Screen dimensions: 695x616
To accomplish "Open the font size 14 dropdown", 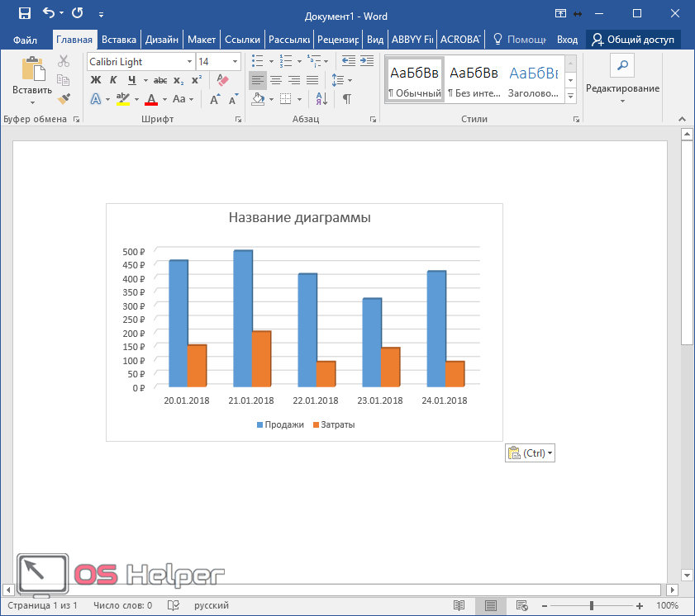I will click(236, 62).
